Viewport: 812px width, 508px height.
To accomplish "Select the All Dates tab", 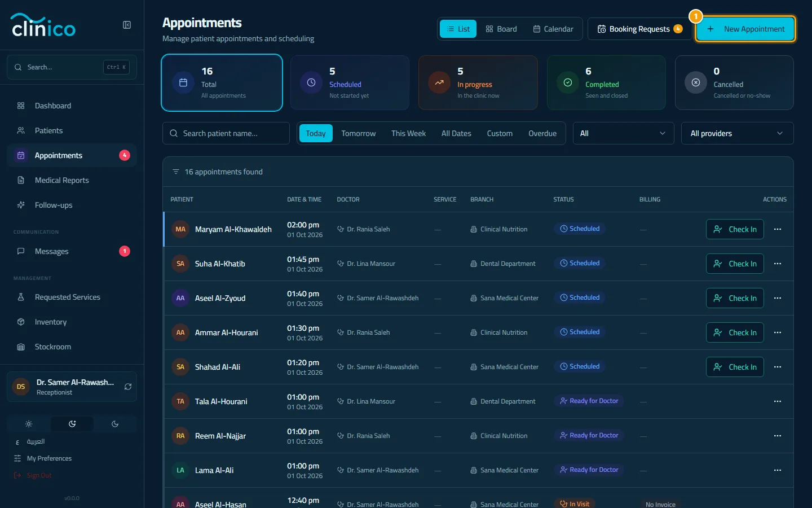I will [456, 133].
